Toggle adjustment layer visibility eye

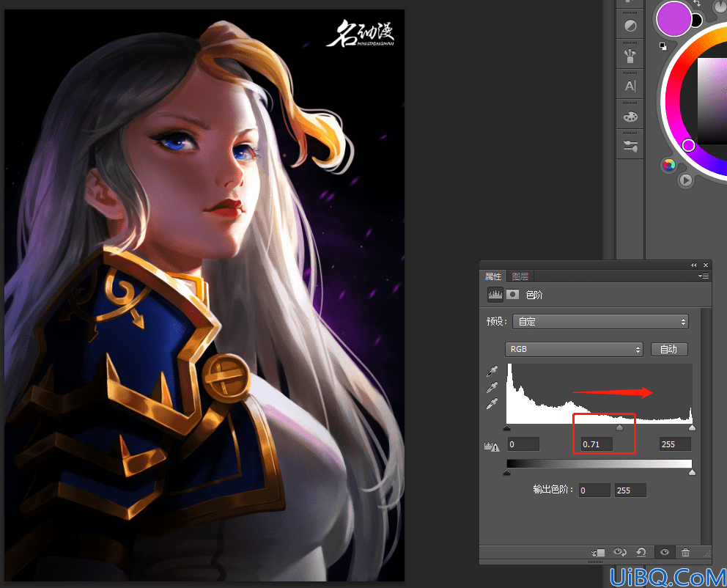665,552
